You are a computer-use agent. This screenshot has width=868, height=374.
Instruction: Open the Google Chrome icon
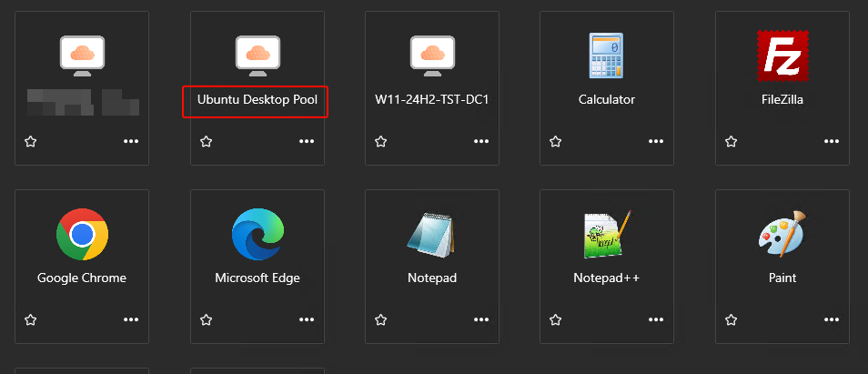click(82, 234)
